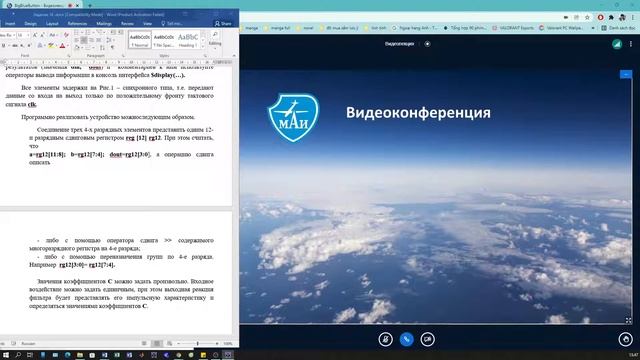Image resolution: width=640 pixels, height=360 pixels.
Task: Click the Tell me search box in Word
Action: click(172, 24)
